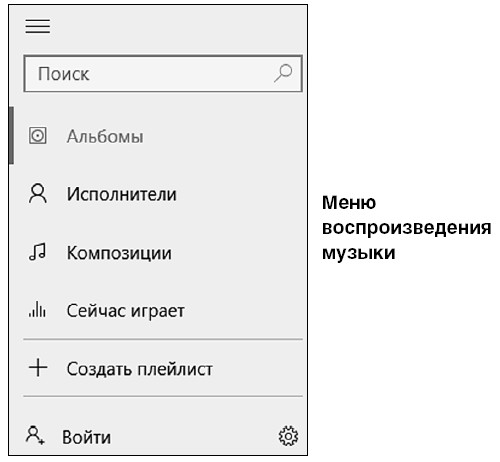Click the Исполнители person icon
This screenshot has height=462, width=500.
[x=38, y=193]
